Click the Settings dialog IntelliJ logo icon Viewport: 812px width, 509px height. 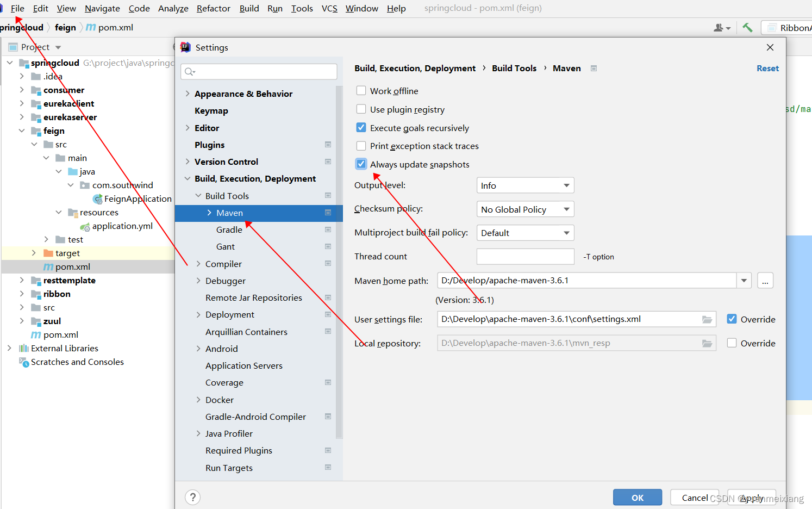(x=185, y=47)
